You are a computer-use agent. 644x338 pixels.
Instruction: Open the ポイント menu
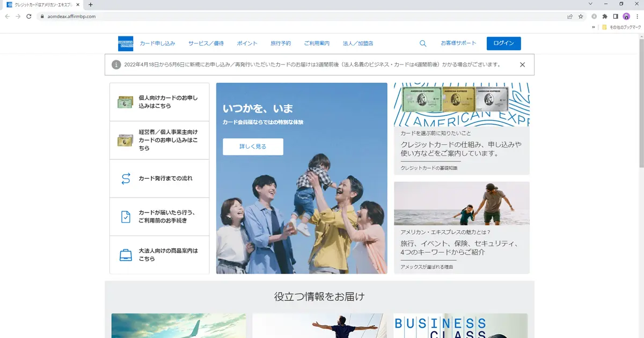click(247, 43)
